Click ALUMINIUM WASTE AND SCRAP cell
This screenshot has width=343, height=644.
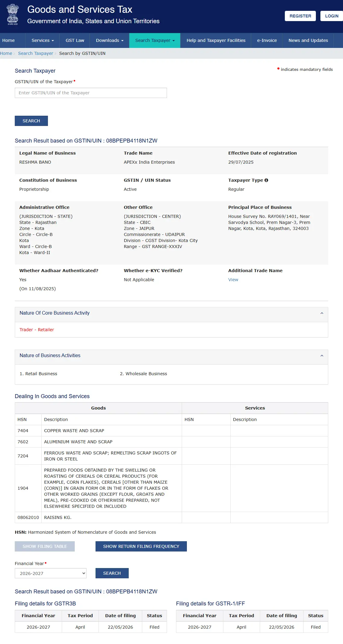pos(112,442)
